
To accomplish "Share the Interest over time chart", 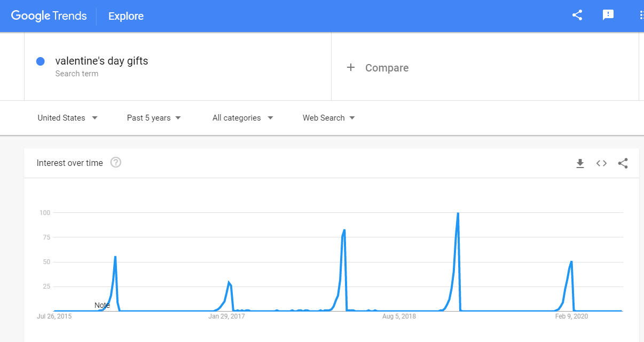I will pyautogui.click(x=623, y=163).
